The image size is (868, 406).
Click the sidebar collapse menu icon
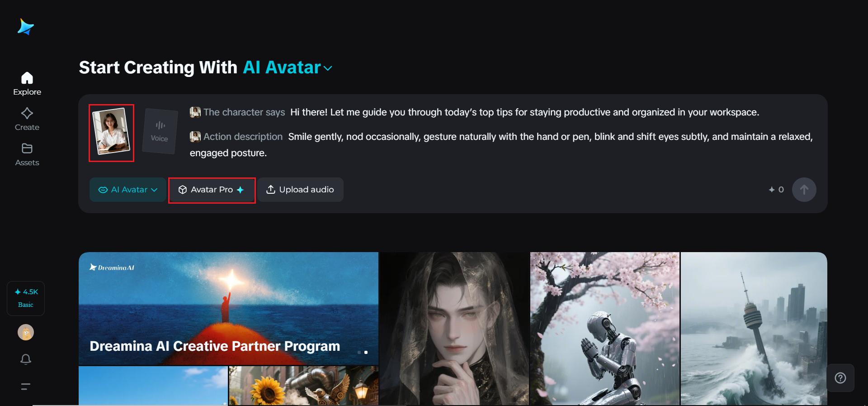pyautogui.click(x=26, y=386)
